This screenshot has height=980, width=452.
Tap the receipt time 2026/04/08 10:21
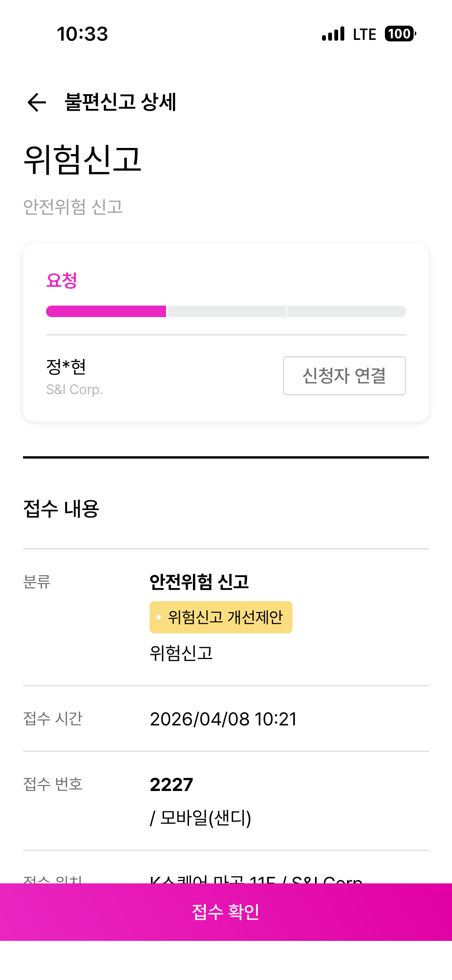point(223,719)
